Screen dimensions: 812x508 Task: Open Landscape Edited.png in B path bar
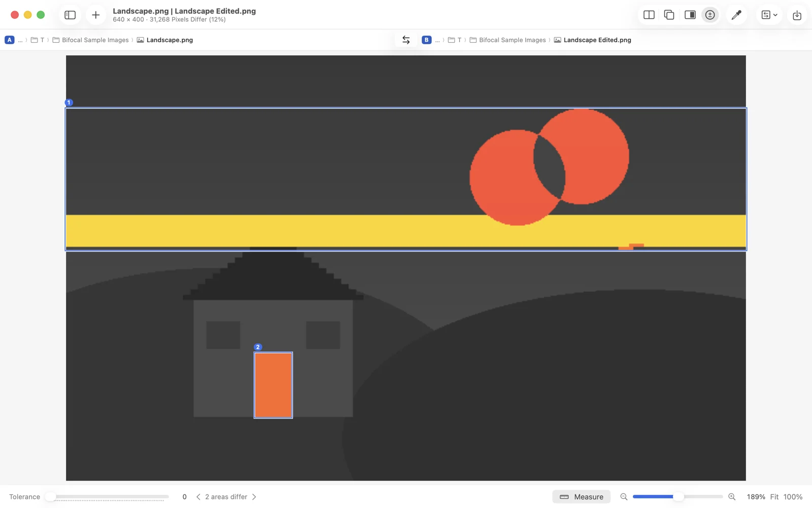tap(592, 40)
